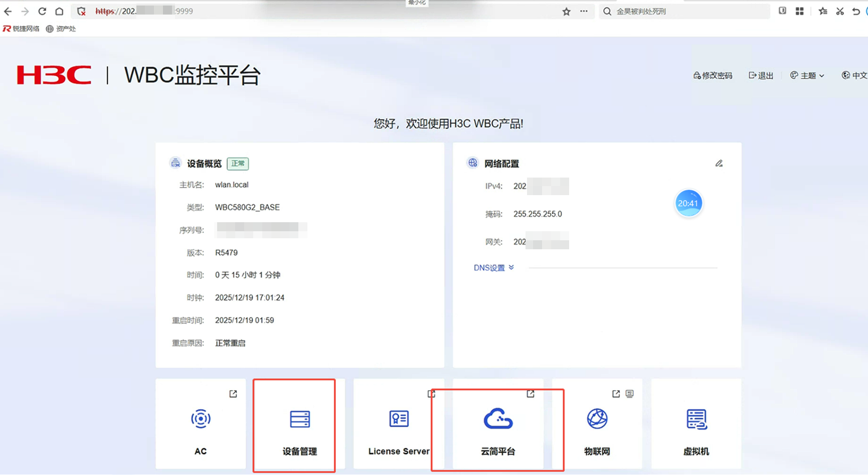The width and height of the screenshot is (868, 475).
Task: Expand the DNS设置 section
Action: (494, 268)
